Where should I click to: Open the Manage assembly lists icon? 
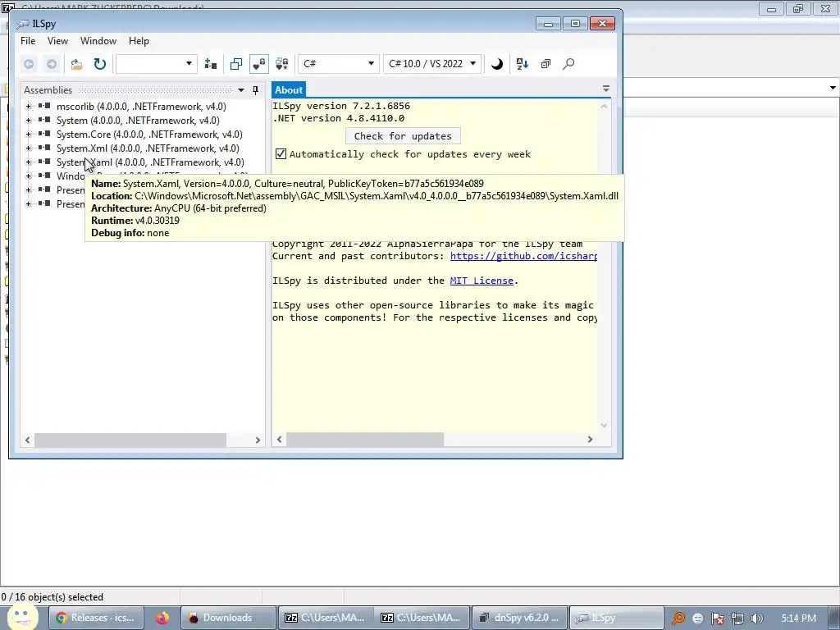pyautogui.click(x=211, y=64)
